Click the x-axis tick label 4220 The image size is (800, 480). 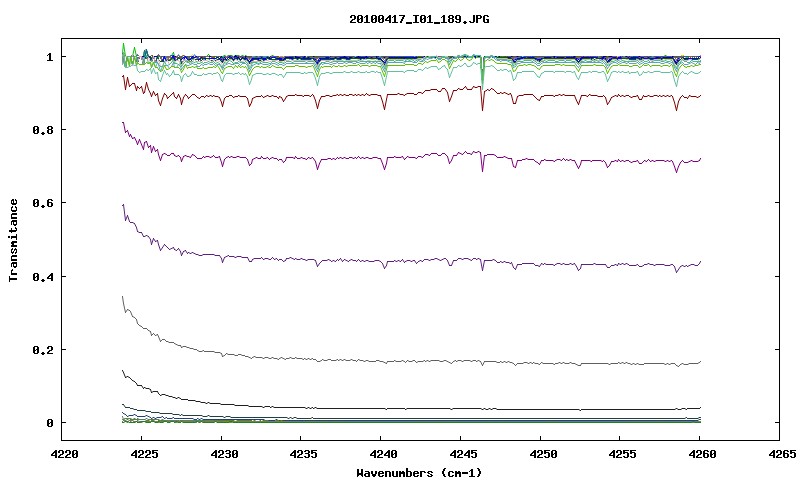coord(64,454)
